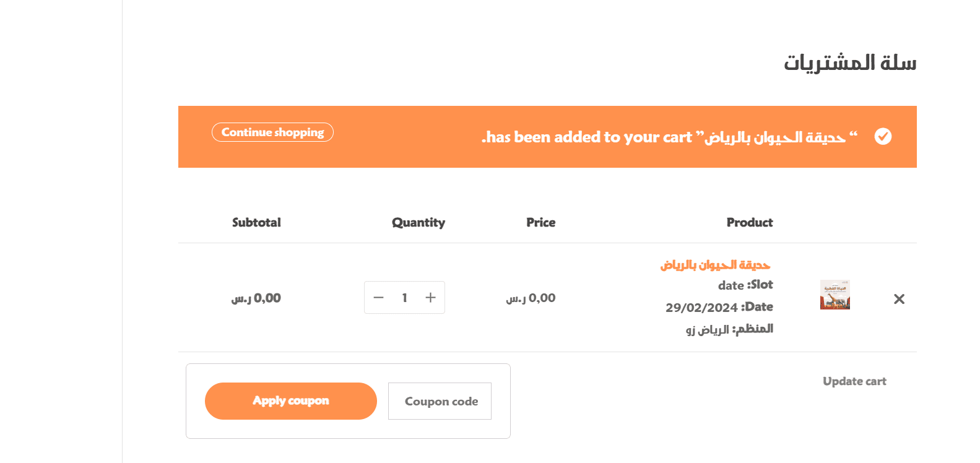Viewport: 980px width, 463px height.
Task: Select the quantity number field showing 1
Action: point(404,298)
